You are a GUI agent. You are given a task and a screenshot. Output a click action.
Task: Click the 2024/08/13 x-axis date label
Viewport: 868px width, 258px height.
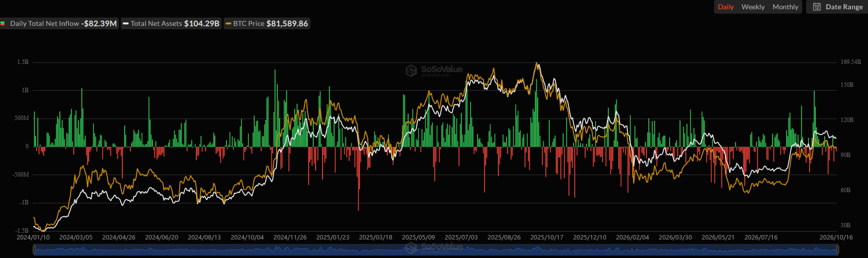(x=205, y=238)
